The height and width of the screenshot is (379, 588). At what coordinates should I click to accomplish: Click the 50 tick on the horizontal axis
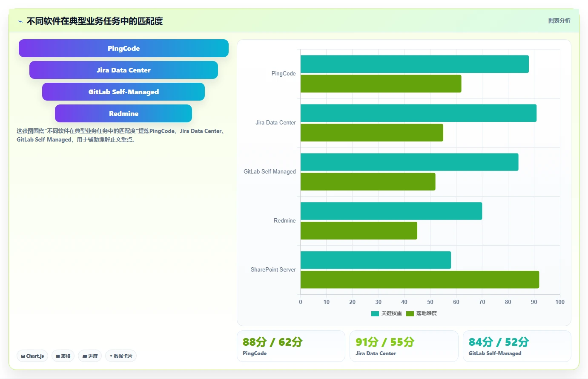tap(430, 302)
